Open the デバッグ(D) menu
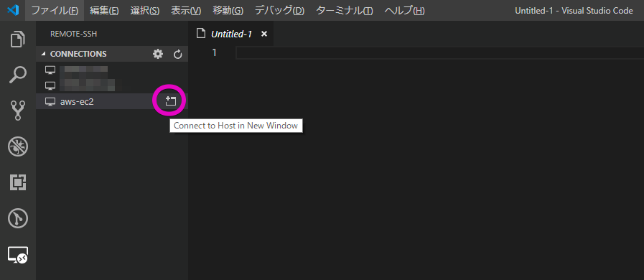Viewport: 644px width, 280px height. point(279,11)
